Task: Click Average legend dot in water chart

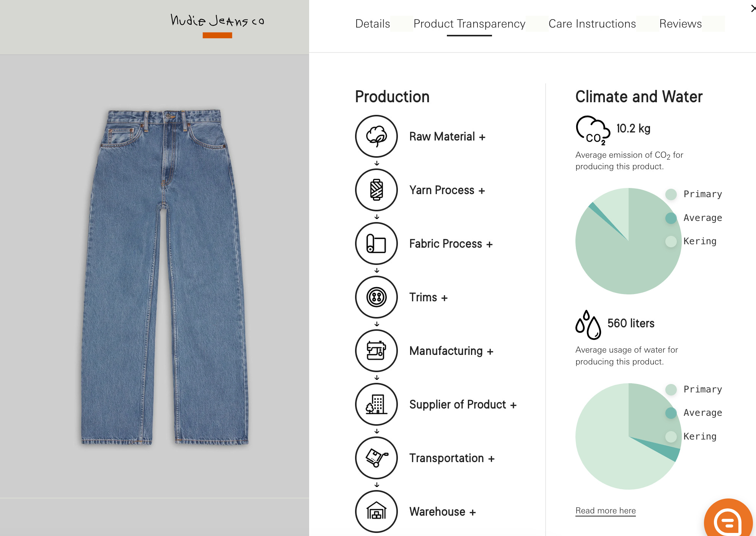Action: click(x=671, y=413)
